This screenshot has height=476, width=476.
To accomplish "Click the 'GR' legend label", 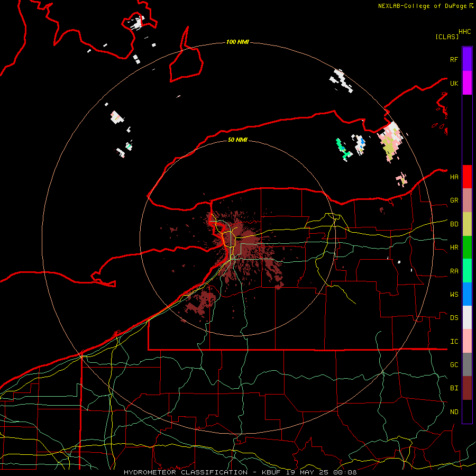I will click(454, 200).
